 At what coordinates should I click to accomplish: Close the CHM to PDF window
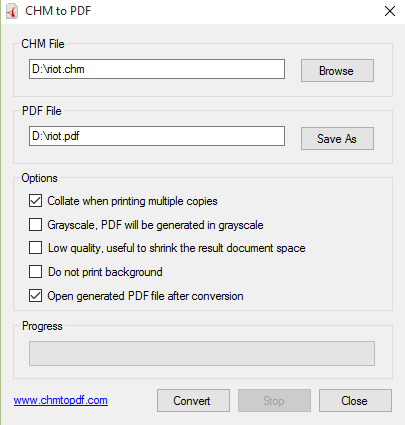[x=390, y=11]
